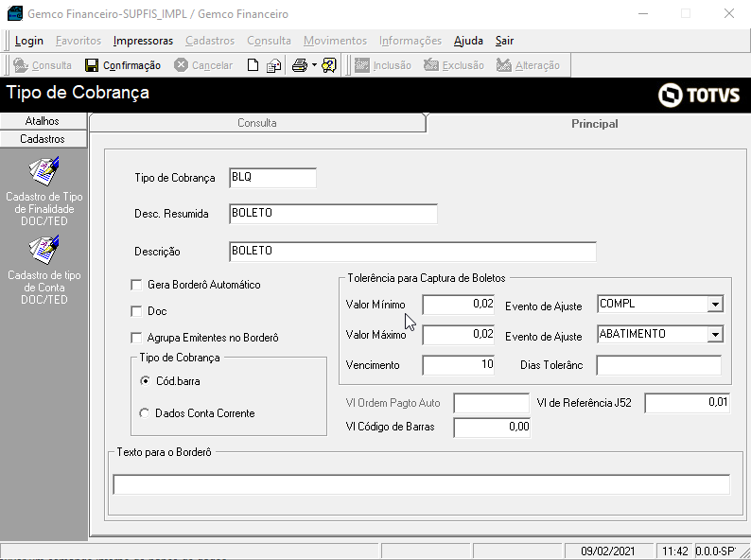Click the Cancelar toolbar icon
This screenshot has width=751, height=560.
[x=181, y=65]
